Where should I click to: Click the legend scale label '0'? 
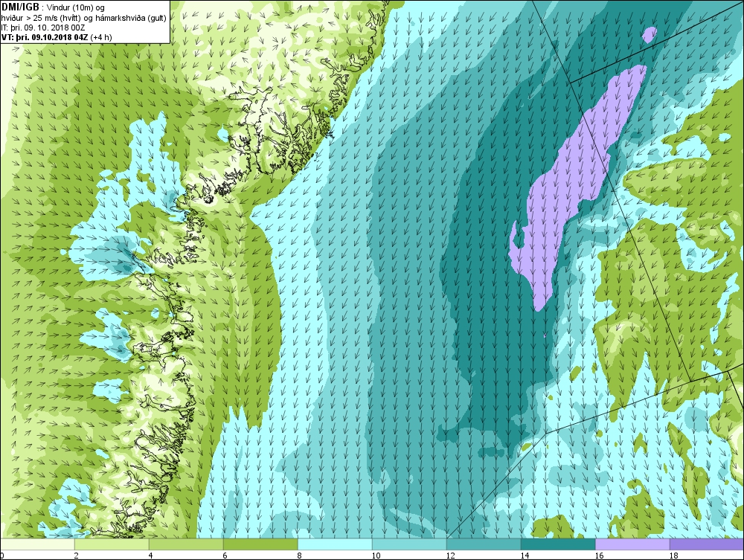[x=2, y=556]
